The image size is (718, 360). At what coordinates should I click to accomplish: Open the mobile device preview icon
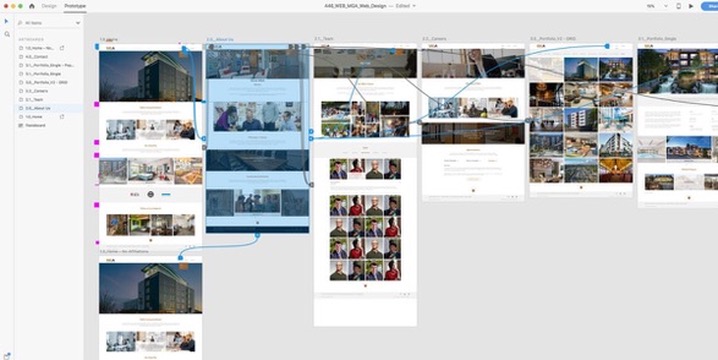click(x=679, y=6)
